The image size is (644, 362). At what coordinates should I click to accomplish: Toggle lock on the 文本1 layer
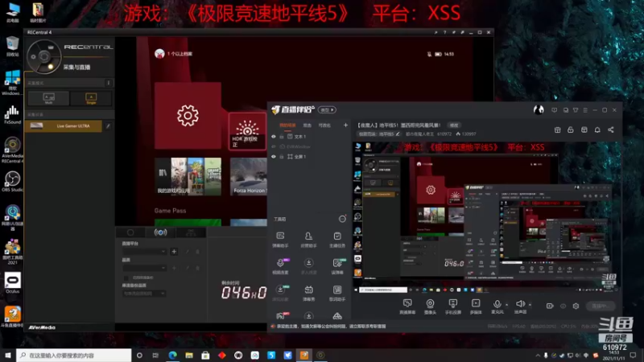coord(282,136)
